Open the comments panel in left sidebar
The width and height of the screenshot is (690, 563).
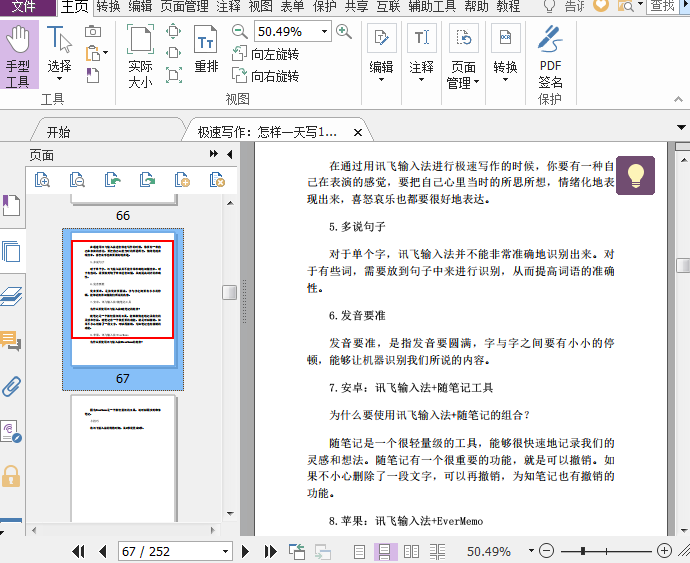point(11,342)
